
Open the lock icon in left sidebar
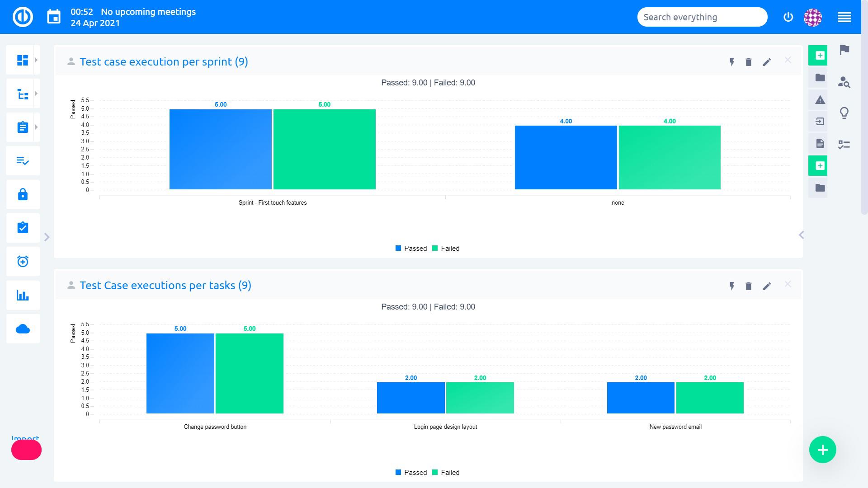(x=23, y=195)
